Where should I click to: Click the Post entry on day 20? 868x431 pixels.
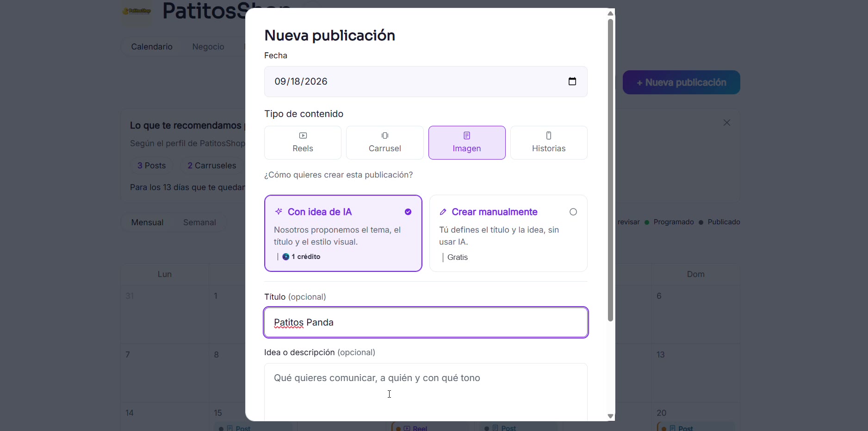pyautogui.click(x=696, y=427)
